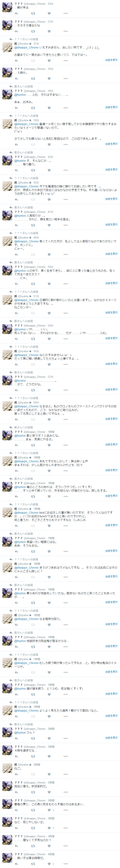Image resolution: width=120 pixels, height=868 pixels.
Task: Like the なに、死にやしないさ tweet
Action: pos(49,828)
